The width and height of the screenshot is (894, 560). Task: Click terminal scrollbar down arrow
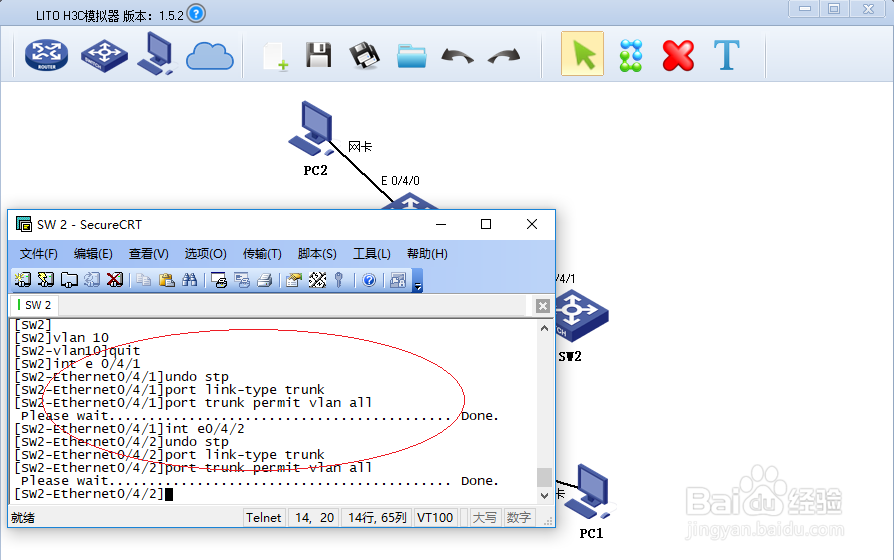[544, 495]
